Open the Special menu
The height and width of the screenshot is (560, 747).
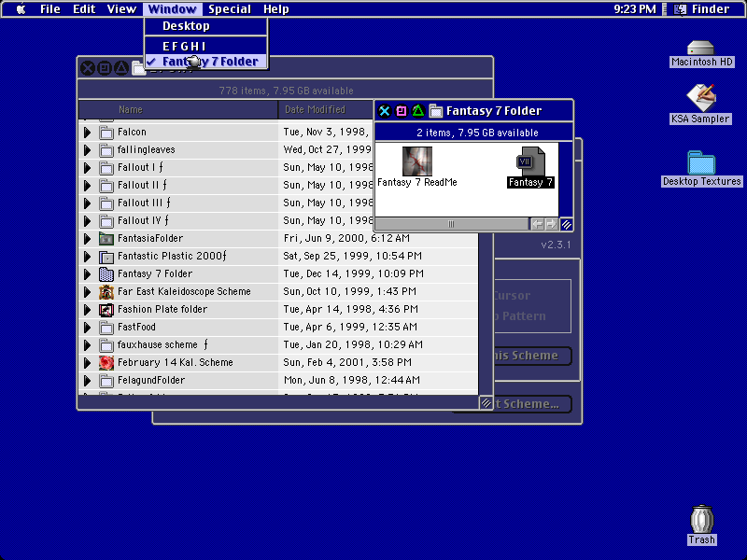pyautogui.click(x=230, y=9)
